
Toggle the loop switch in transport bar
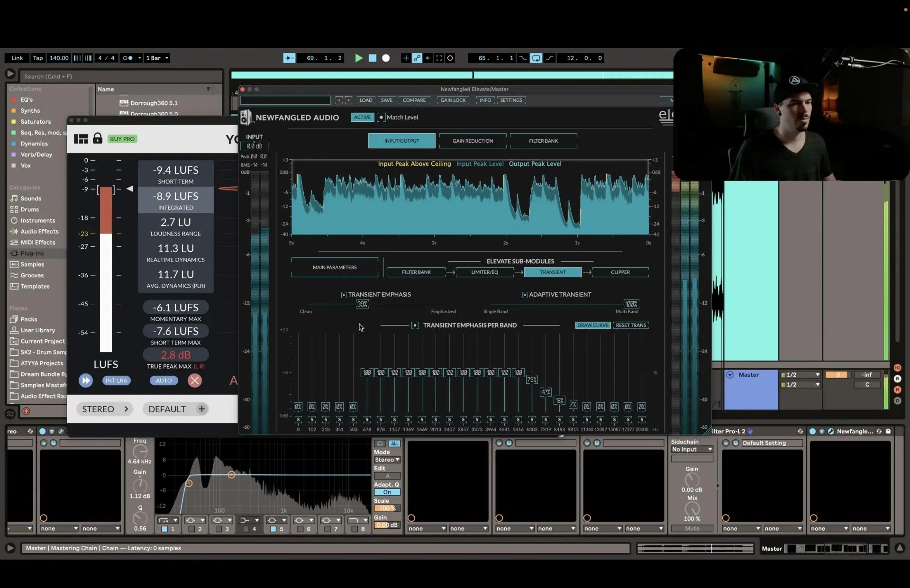click(x=536, y=58)
